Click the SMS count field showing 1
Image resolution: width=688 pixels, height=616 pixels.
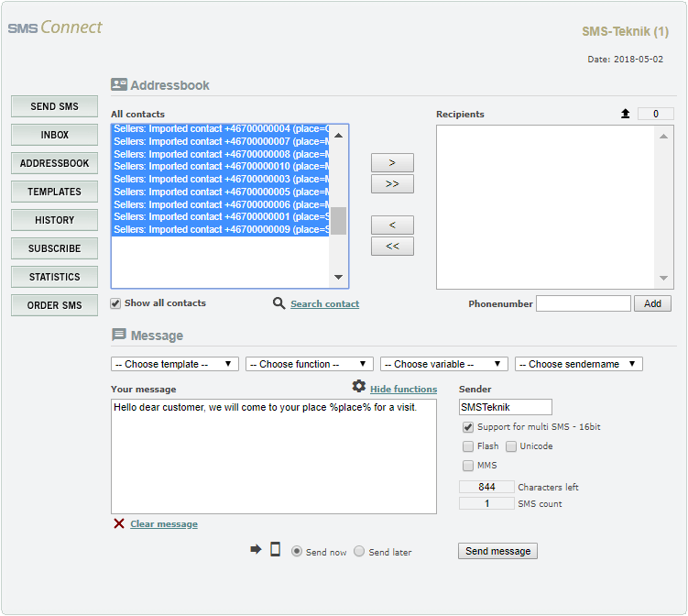(486, 503)
